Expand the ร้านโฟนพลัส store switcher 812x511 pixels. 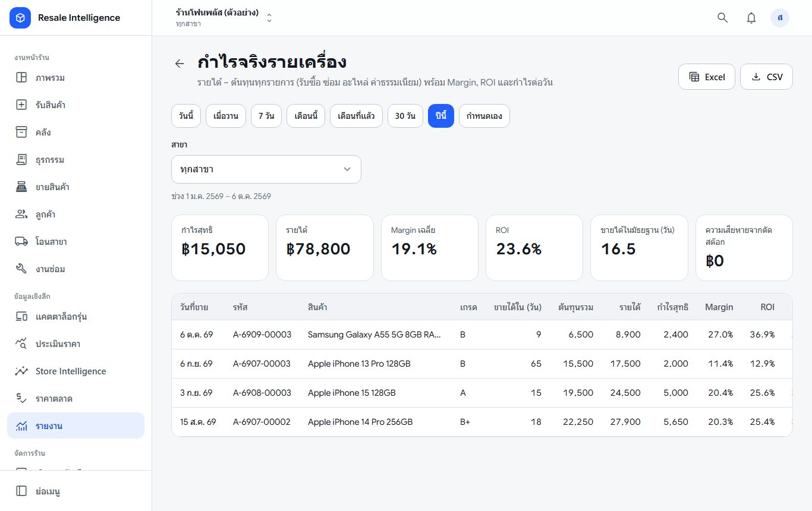224,18
